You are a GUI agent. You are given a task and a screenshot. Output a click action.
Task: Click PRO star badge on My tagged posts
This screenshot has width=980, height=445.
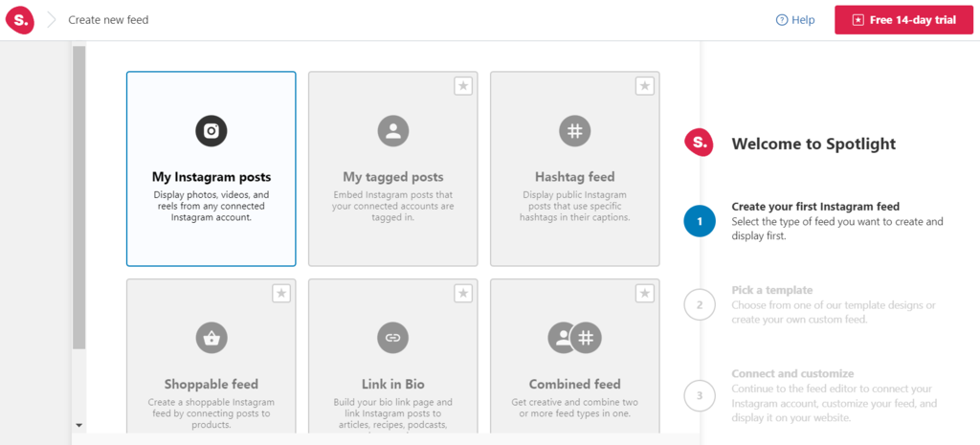coord(463,86)
